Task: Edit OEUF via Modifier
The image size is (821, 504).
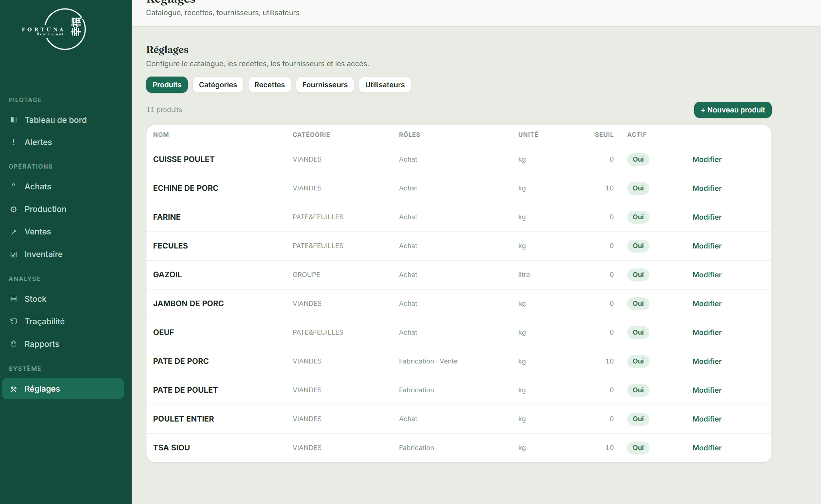Action: pyautogui.click(x=707, y=332)
